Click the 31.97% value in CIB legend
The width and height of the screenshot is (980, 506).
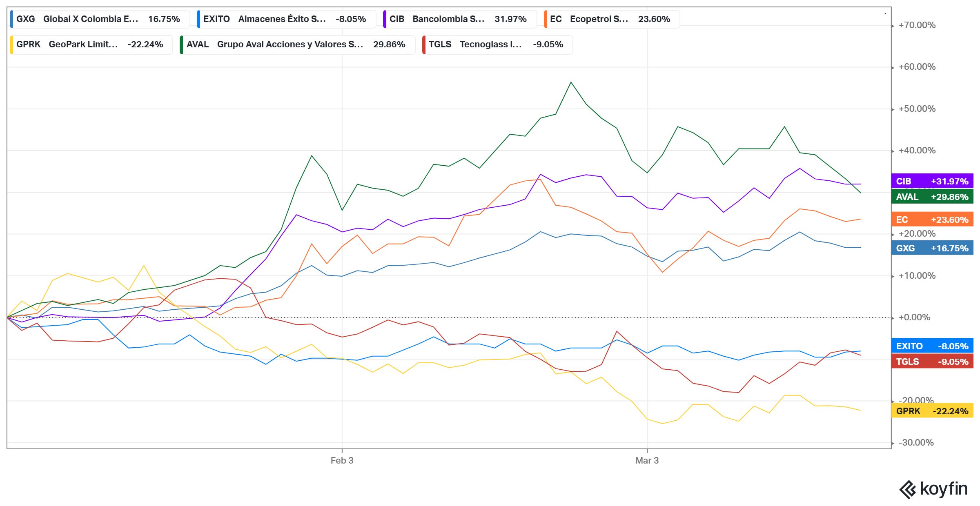pyautogui.click(x=510, y=19)
